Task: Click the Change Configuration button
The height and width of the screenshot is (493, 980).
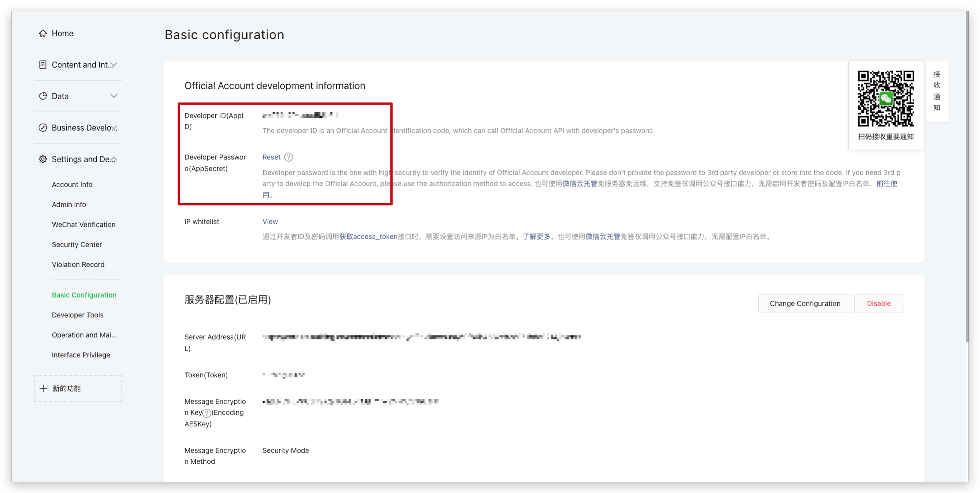Action: coord(805,303)
